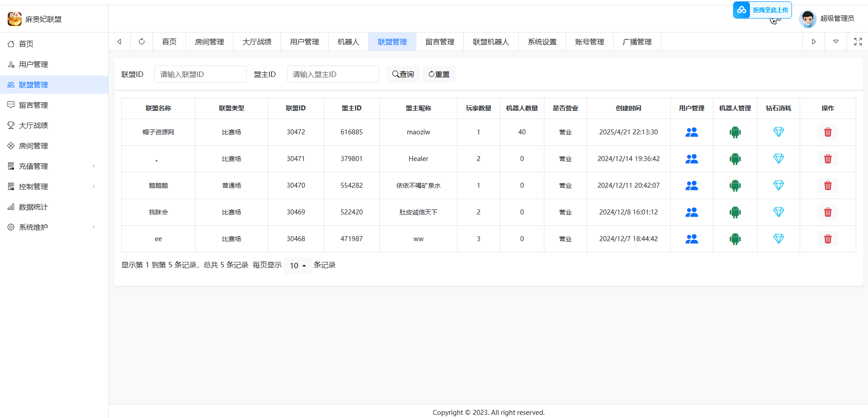This screenshot has height=418, width=868.
Task: Focus the 联盟ID input field
Action: tap(200, 74)
